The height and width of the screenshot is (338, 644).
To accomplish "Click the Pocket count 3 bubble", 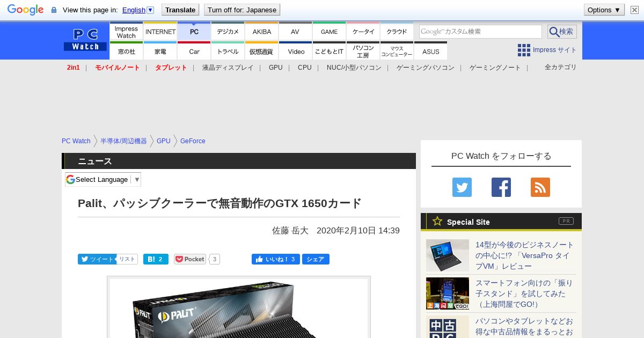I will click(x=215, y=259).
